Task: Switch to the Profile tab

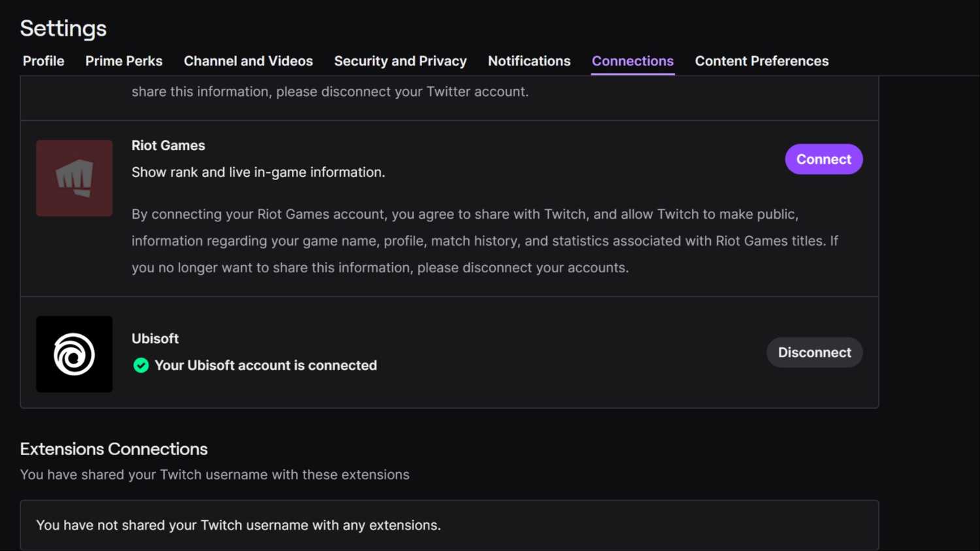Action: click(43, 61)
